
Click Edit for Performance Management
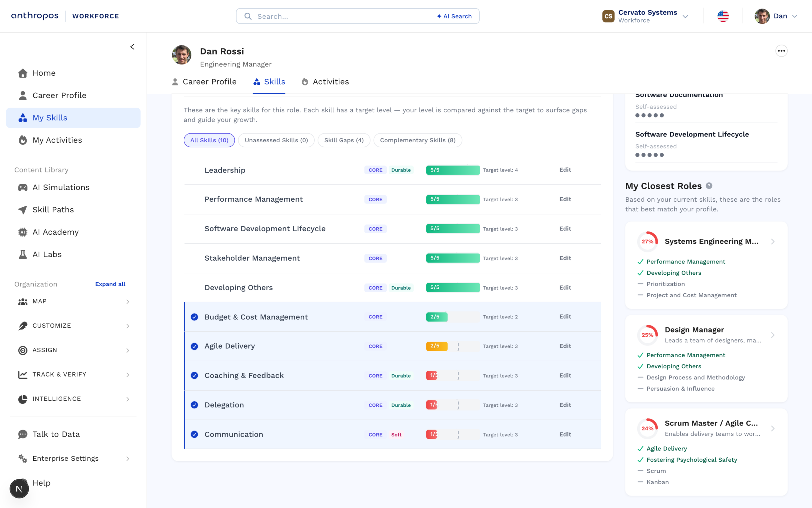[565, 199]
